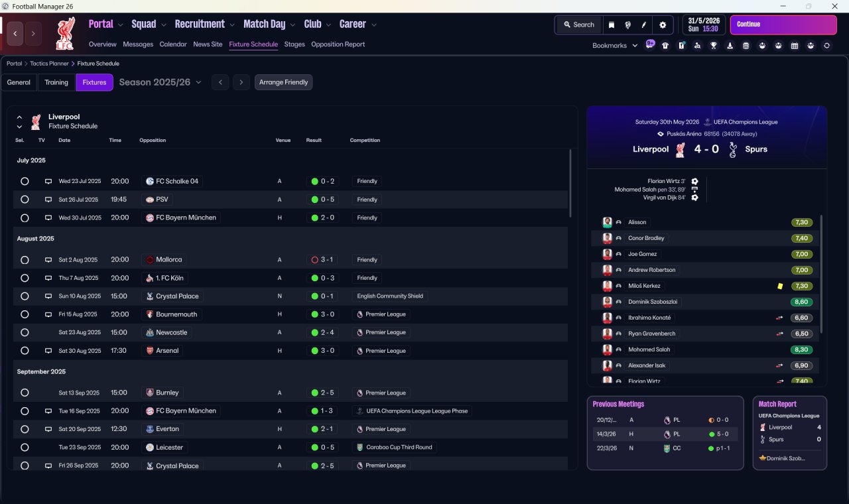This screenshot has width=849, height=504.
Task: Open the 9+ messages notification icon
Action: coord(650,45)
